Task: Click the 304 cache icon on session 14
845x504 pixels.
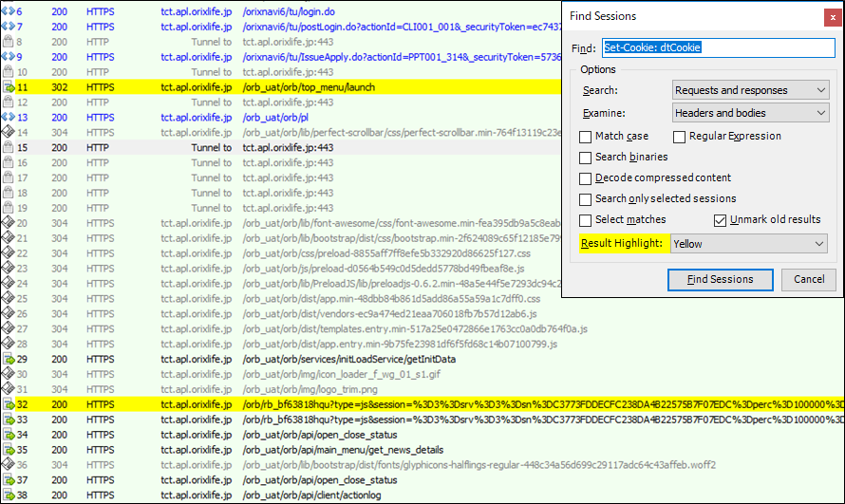Action: pos(9,133)
